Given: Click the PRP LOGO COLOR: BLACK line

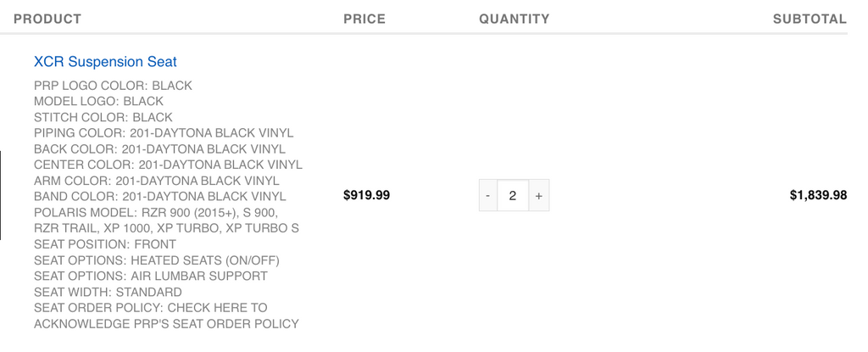Looking at the screenshot, I should click(x=113, y=86).
